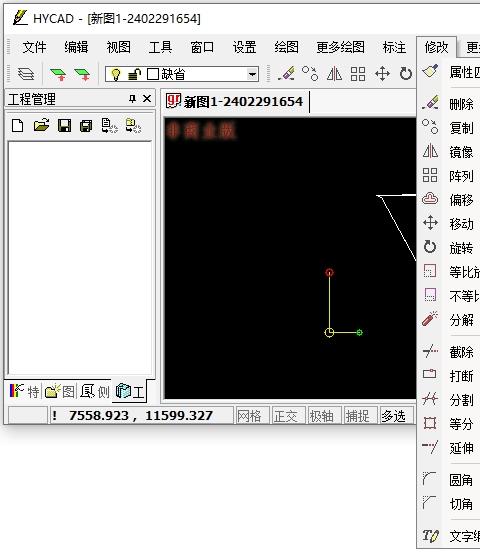Click the new file icon in 工程管理 panel

click(x=18, y=125)
